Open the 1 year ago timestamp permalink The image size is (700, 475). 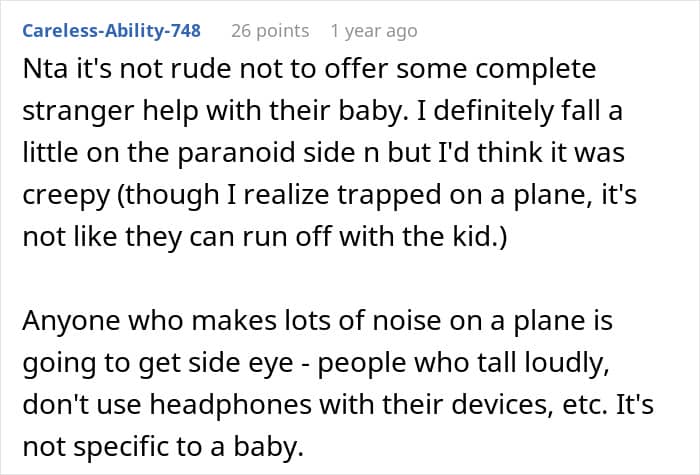point(374,31)
